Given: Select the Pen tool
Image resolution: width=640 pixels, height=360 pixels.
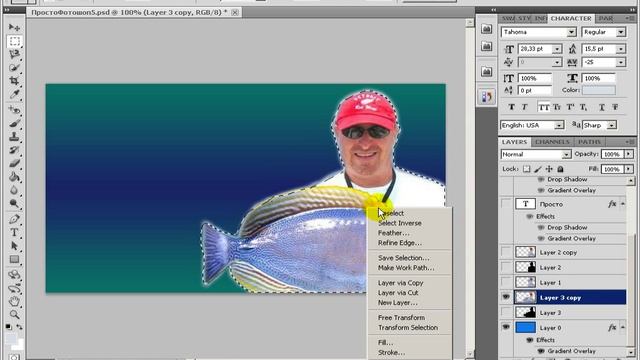Looking at the screenshot, I should (x=14, y=219).
